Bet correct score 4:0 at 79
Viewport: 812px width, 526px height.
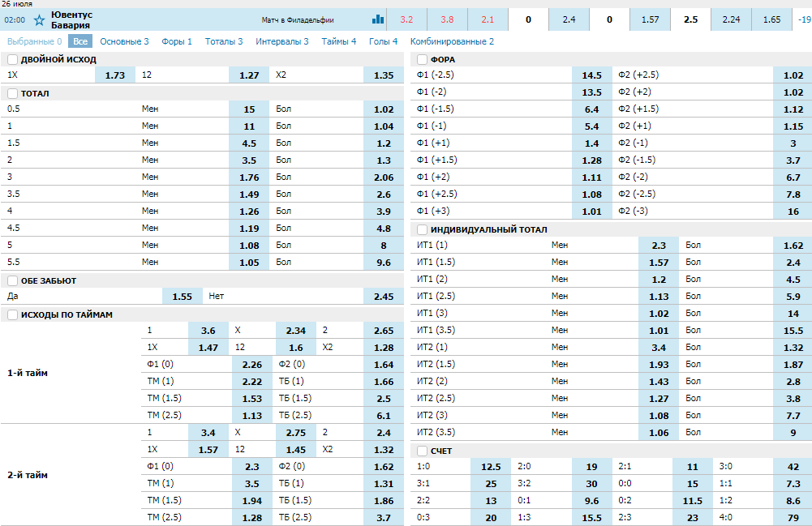[x=793, y=518]
